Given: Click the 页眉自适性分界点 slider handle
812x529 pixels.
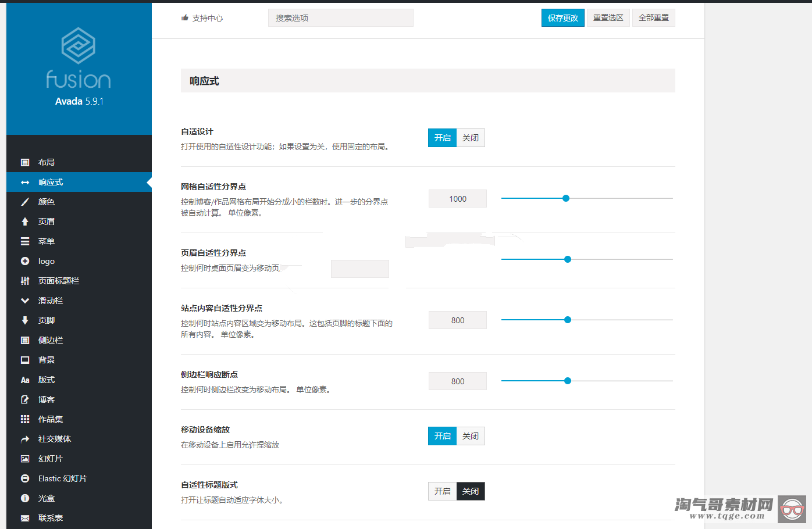Looking at the screenshot, I should tap(568, 259).
